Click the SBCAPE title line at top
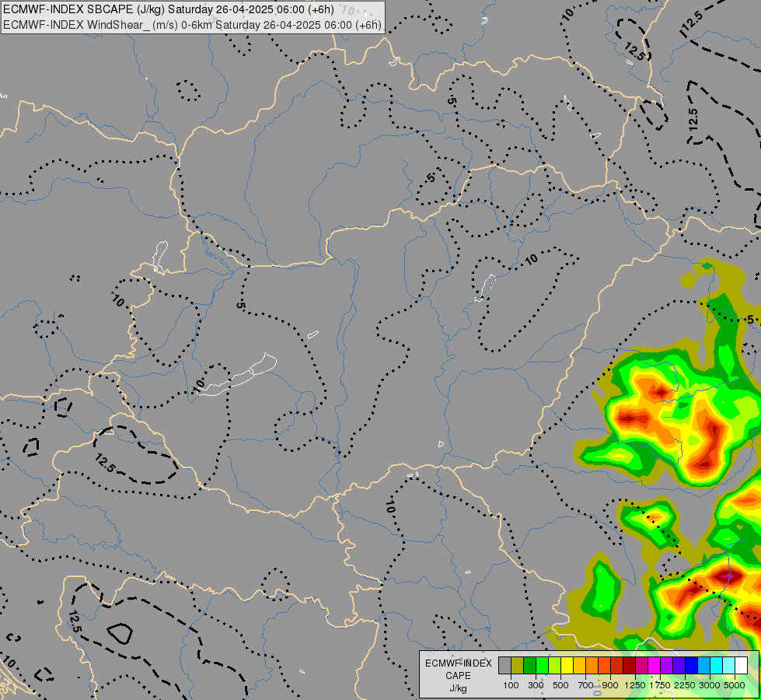 169,9
